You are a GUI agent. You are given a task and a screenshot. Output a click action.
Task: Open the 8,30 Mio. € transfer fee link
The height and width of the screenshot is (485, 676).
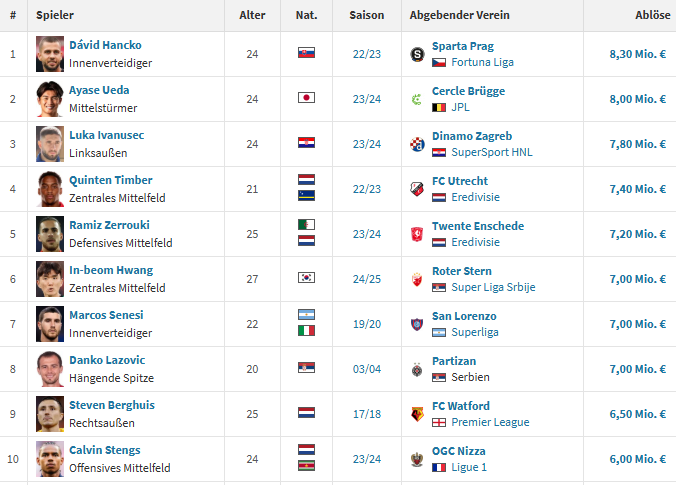637,54
